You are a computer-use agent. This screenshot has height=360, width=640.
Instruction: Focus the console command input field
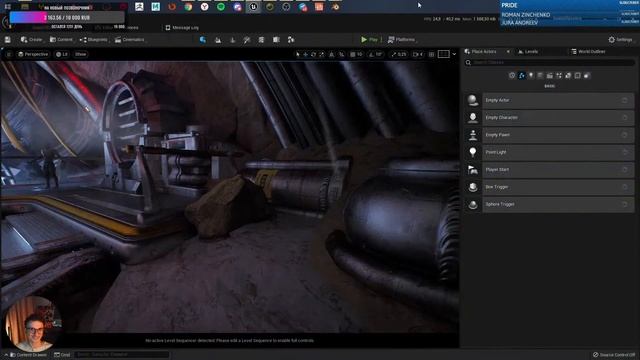122,355
